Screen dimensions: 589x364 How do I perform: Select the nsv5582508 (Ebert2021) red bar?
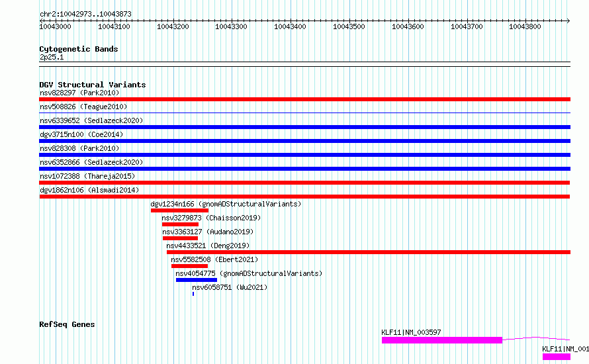pyautogui.click(x=189, y=266)
